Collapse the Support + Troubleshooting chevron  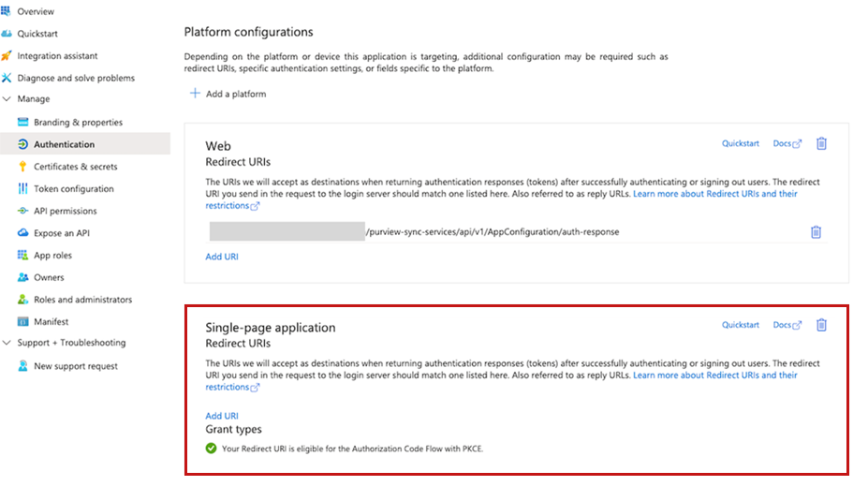point(7,343)
